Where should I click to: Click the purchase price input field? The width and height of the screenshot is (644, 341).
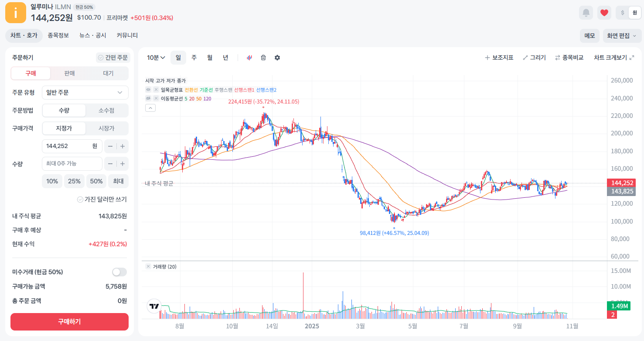pos(72,146)
